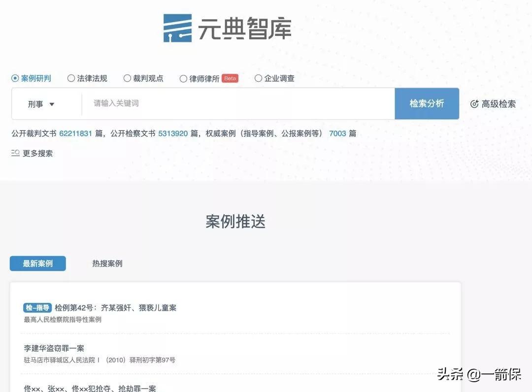
Task: Switch to the 最新案例 tab
Action: [37, 263]
